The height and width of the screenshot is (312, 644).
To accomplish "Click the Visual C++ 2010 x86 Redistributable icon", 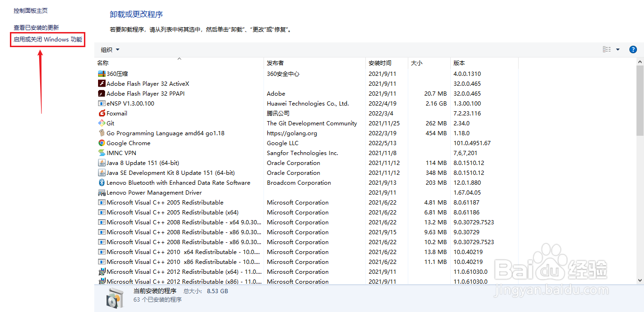I will (x=101, y=262).
